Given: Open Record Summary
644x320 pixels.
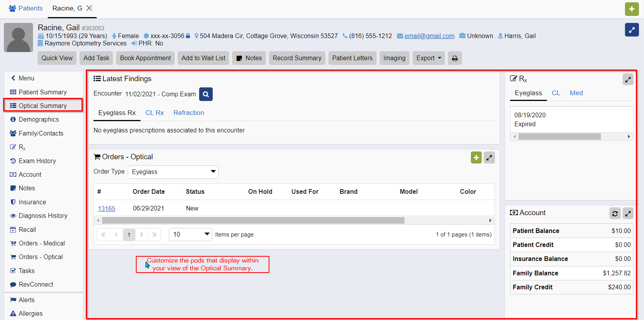Looking at the screenshot, I should coord(297,58).
